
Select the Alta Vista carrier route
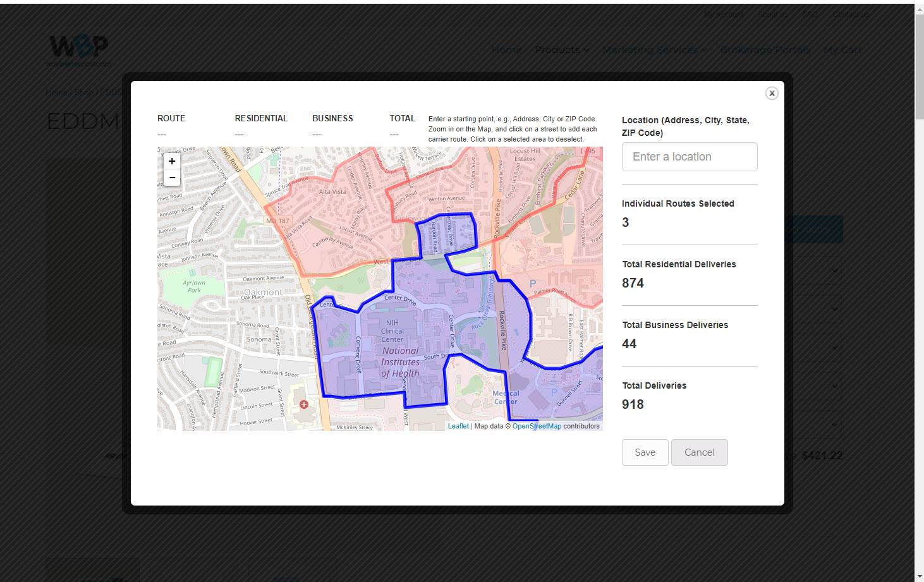tap(332, 191)
